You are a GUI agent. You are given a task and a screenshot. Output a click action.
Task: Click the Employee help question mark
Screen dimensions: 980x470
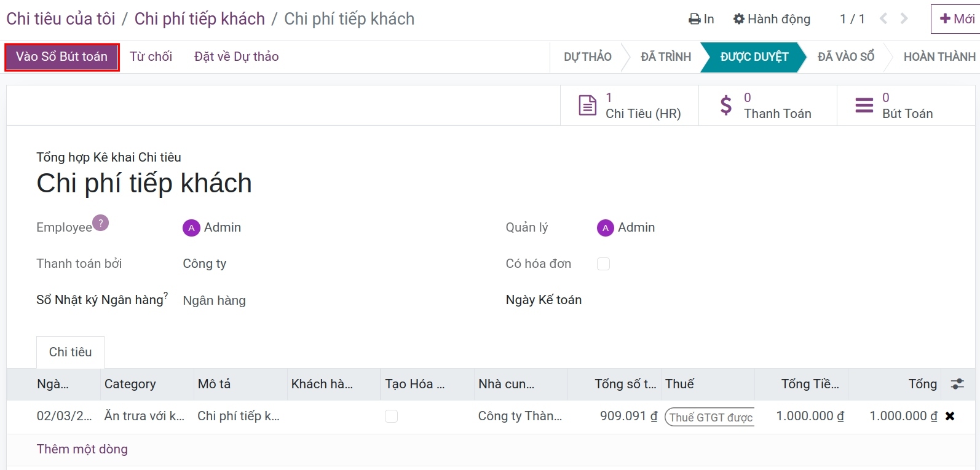pyautogui.click(x=101, y=222)
